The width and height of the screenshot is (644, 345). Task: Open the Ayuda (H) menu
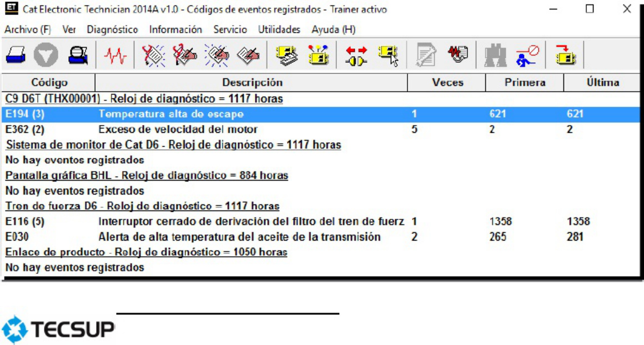click(333, 29)
